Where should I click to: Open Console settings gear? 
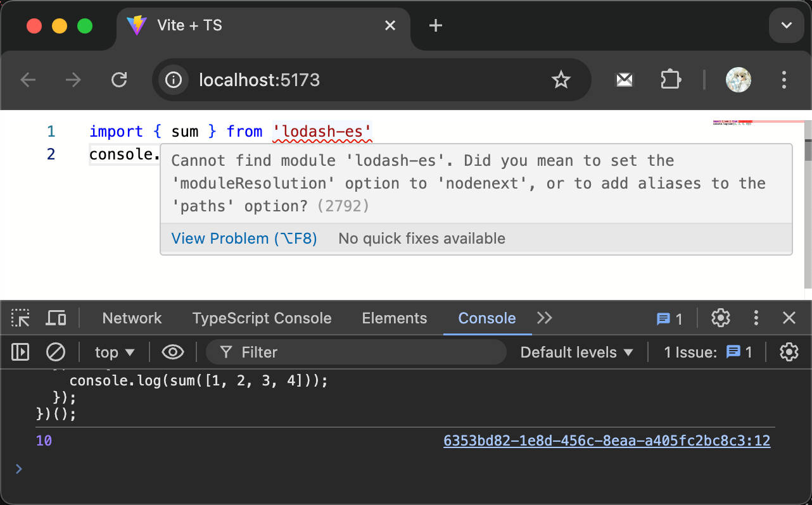pos(789,352)
